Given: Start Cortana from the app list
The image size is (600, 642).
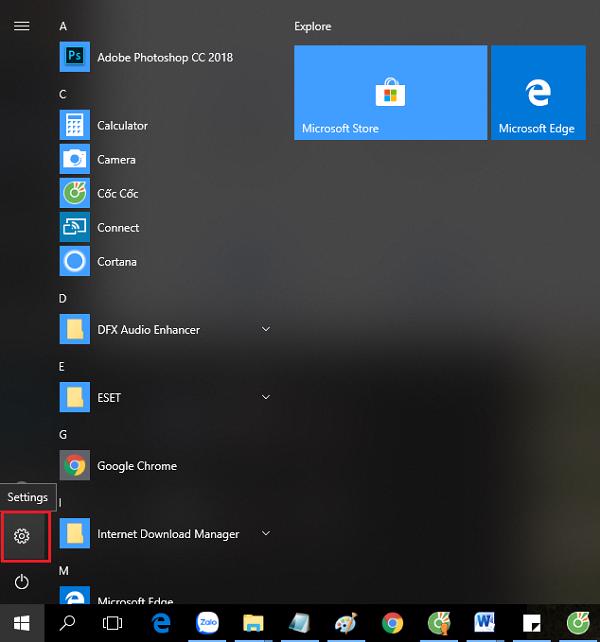Looking at the screenshot, I should [x=117, y=262].
